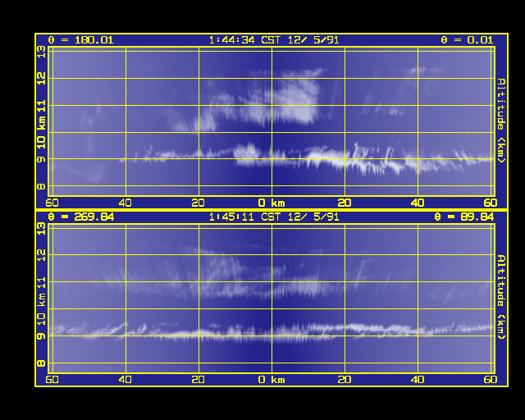Click the km unit label beside the 1:44:34 plot's left axis

pyautogui.click(x=41, y=123)
